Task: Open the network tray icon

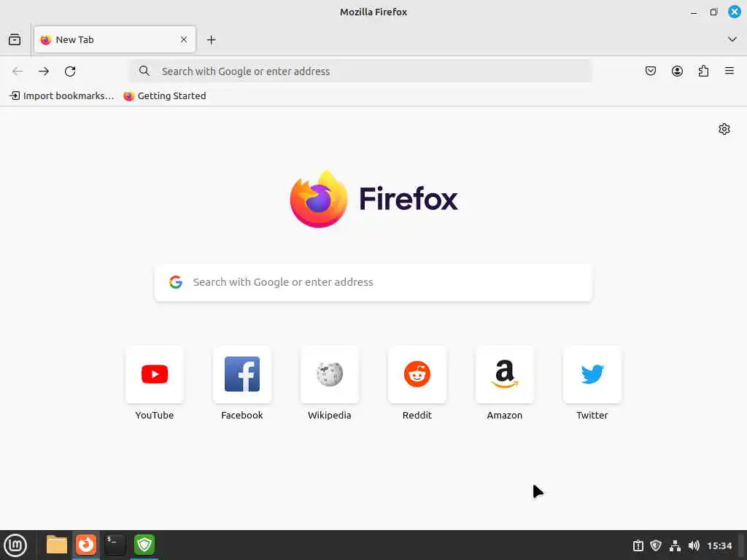Action: tap(675, 545)
